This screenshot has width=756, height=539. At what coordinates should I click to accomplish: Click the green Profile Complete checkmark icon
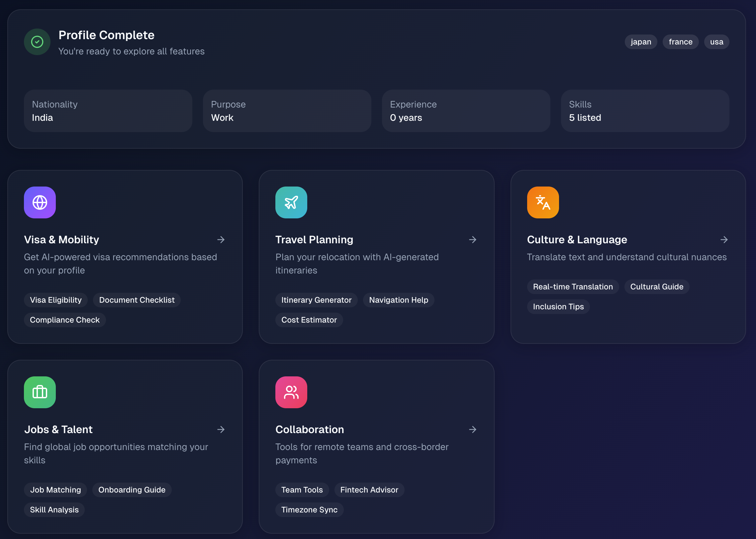point(37,42)
